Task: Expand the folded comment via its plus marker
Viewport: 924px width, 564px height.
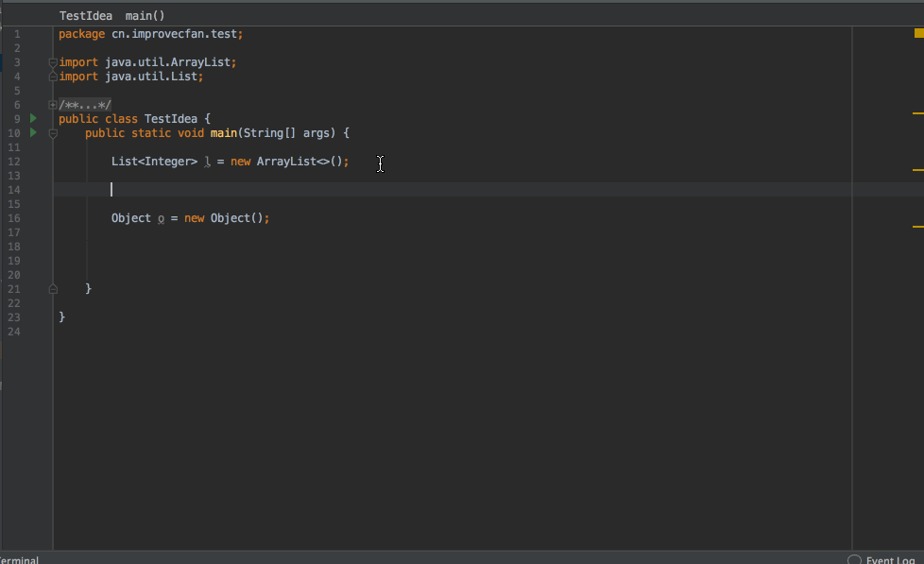Action: coord(53,105)
